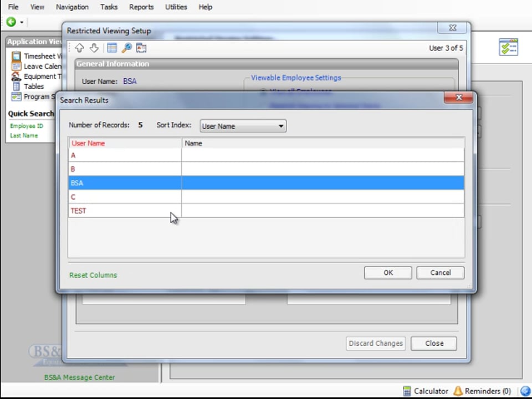This screenshot has height=399, width=532.
Task: Close the Restricted Viewing Setup window with X
Action: pos(452,28)
